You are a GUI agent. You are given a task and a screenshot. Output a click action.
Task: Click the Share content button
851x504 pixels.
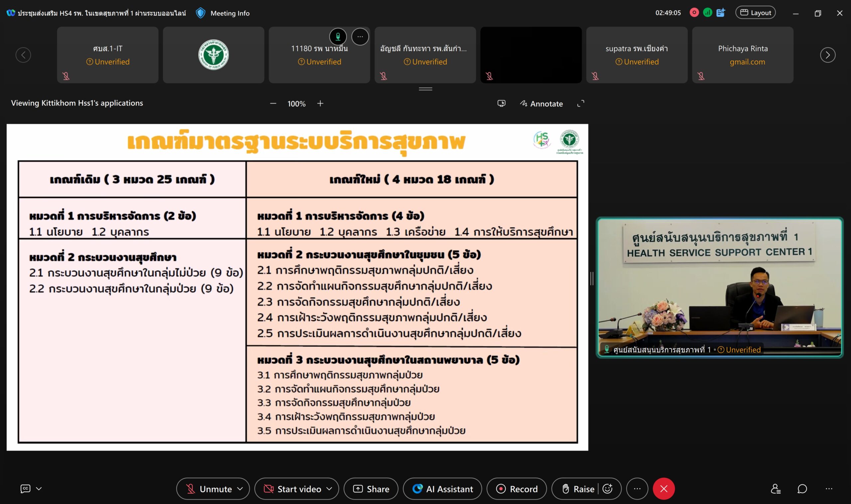[371, 489]
